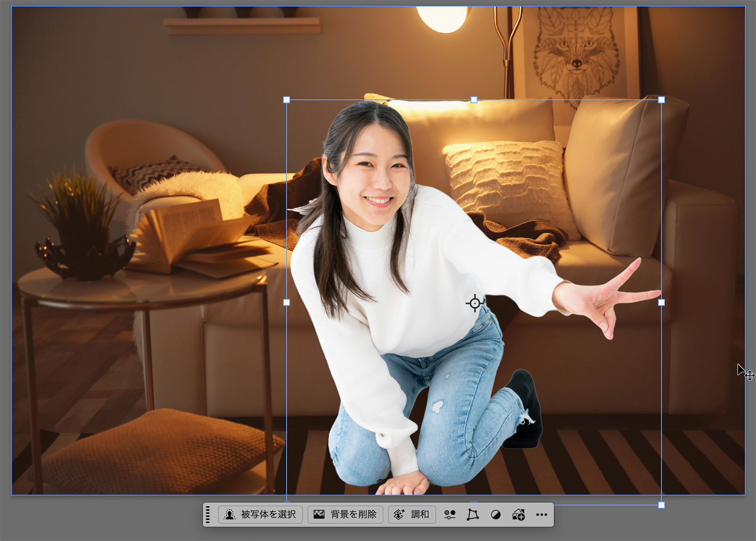Click the 被写体を選択 button

click(x=260, y=514)
